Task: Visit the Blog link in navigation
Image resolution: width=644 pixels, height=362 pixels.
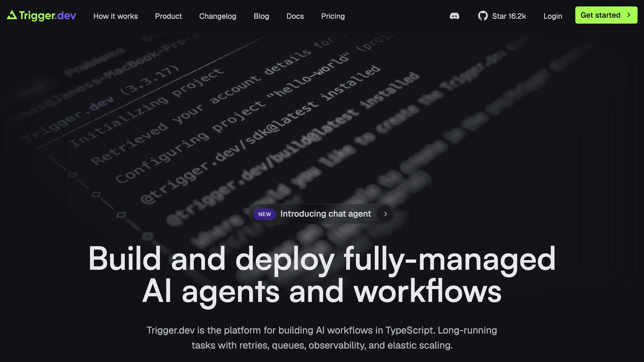Action: click(x=261, y=16)
